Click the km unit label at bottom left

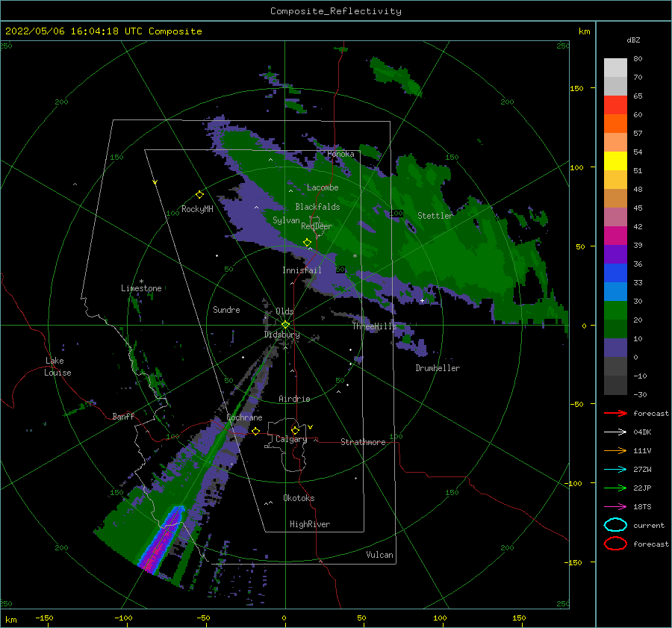point(11,620)
